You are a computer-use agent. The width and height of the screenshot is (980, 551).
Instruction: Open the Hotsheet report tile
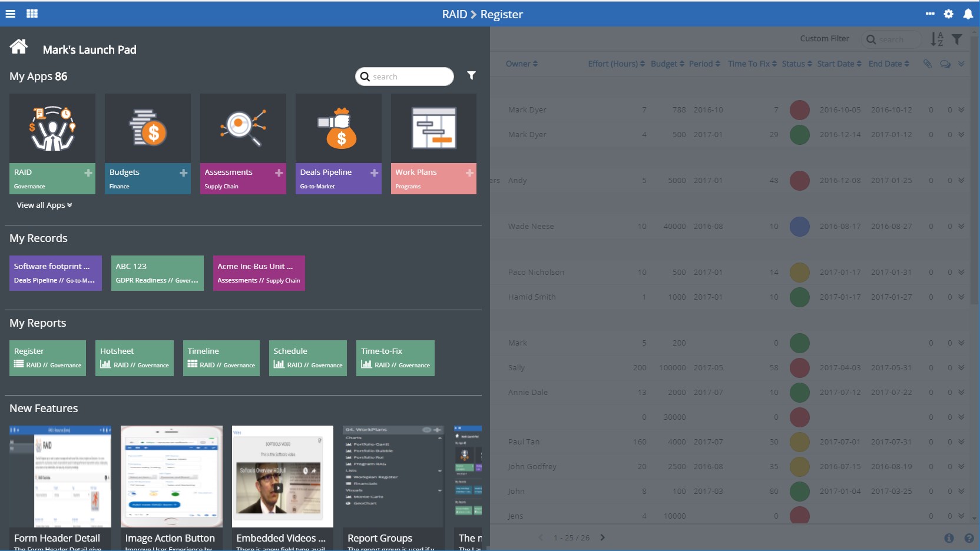(134, 358)
